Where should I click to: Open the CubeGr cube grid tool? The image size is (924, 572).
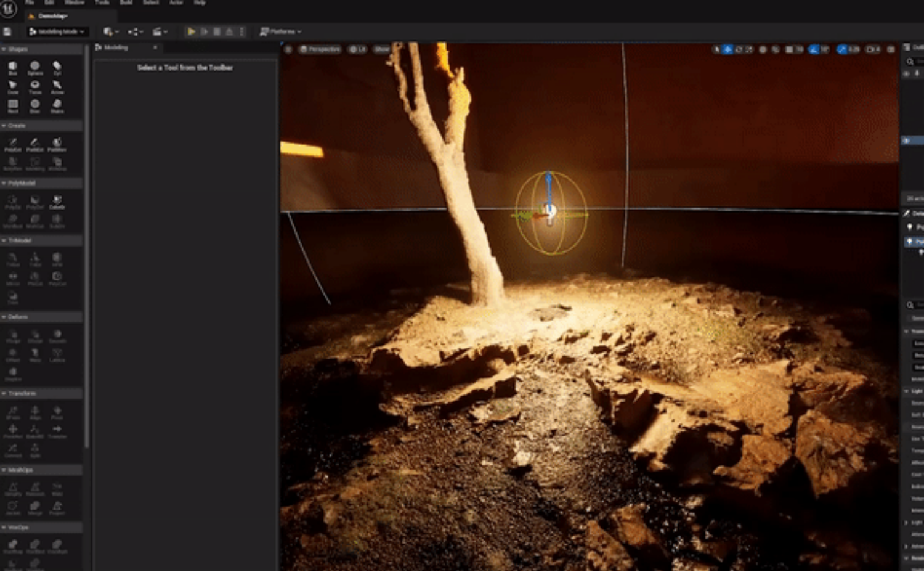tap(57, 202)
